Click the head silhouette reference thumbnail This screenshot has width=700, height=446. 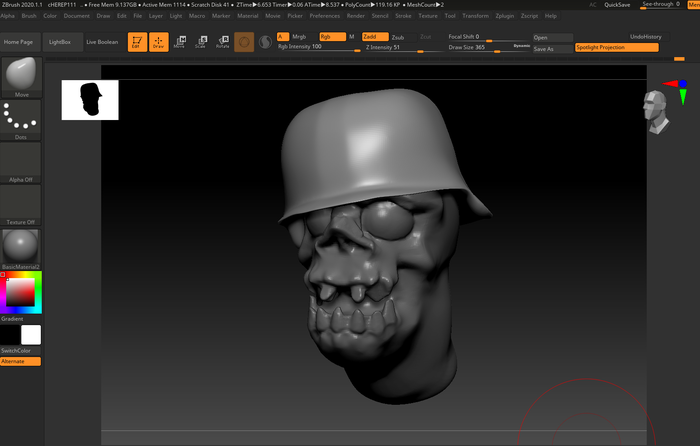tap(90, 99)
